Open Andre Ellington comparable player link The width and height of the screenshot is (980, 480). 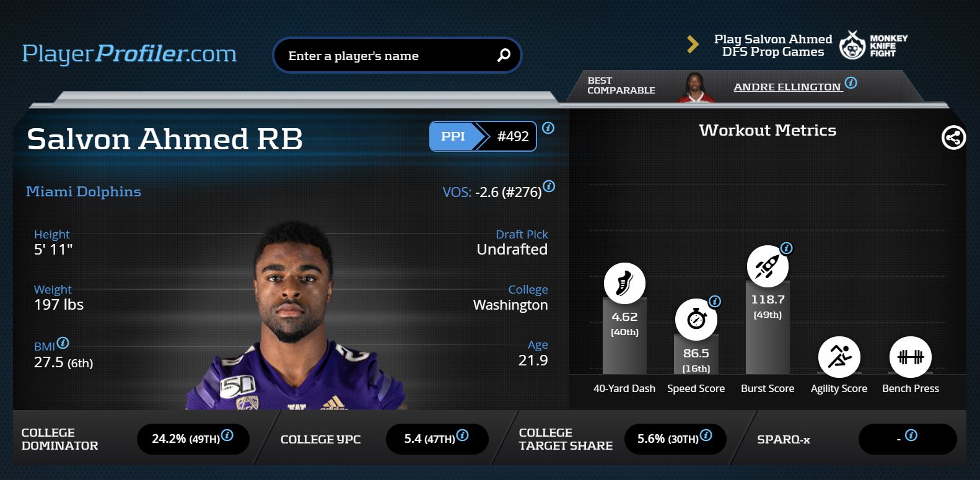[787, 87]
